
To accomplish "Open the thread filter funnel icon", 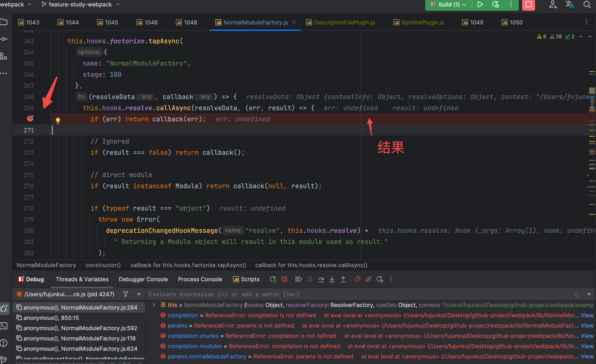I will [x=126, y=294].
